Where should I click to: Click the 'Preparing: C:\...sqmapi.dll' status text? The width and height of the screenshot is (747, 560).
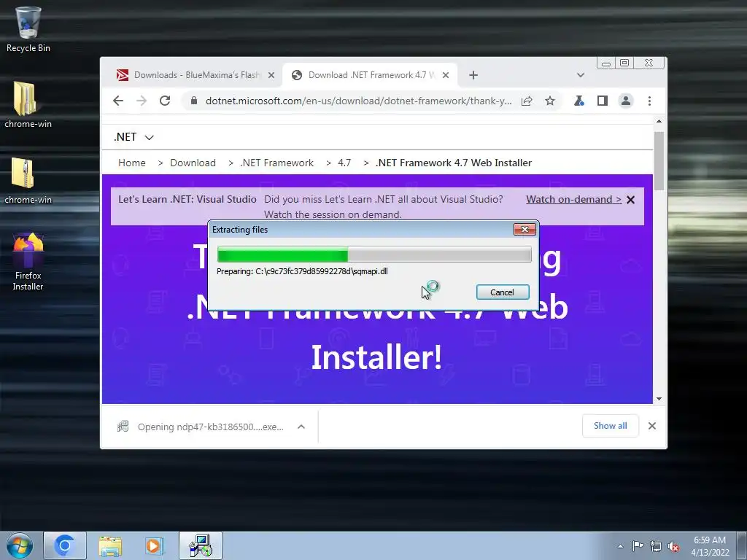coord(302,271)
